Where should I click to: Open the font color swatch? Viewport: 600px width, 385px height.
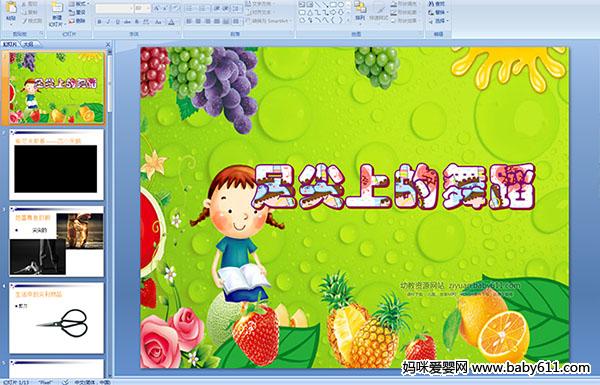[x=172, y=22]
